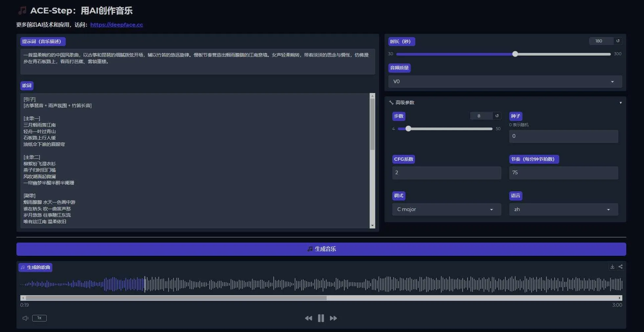
Task: Collapse the 高级参数 panel
Action: tap(621, 103)
